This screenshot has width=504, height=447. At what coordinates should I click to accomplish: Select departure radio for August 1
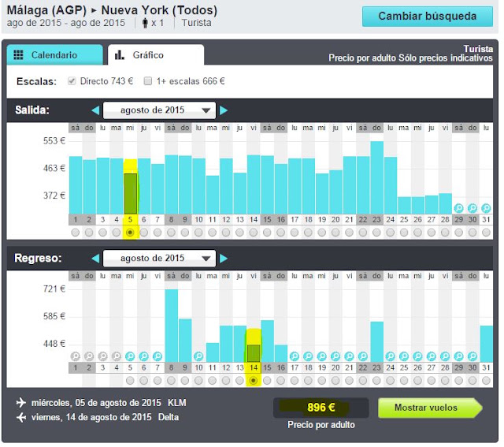click(x=76, y=233)
